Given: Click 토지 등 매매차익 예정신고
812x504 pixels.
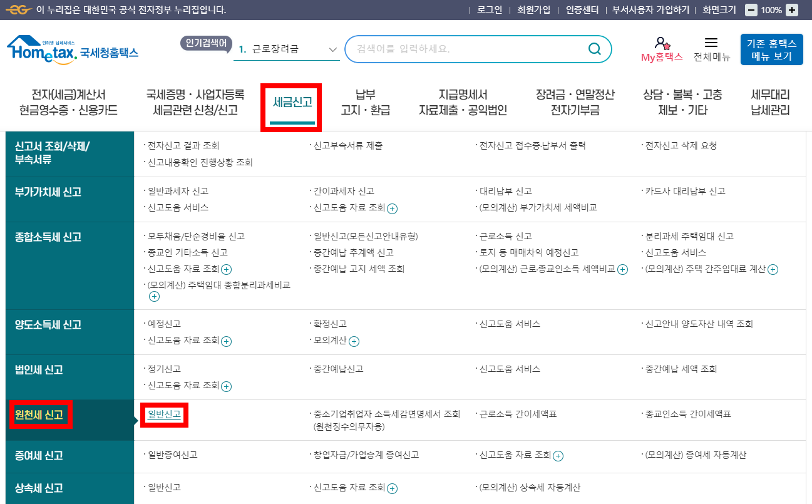Looking at the screenshot, I should click(529, 253).
